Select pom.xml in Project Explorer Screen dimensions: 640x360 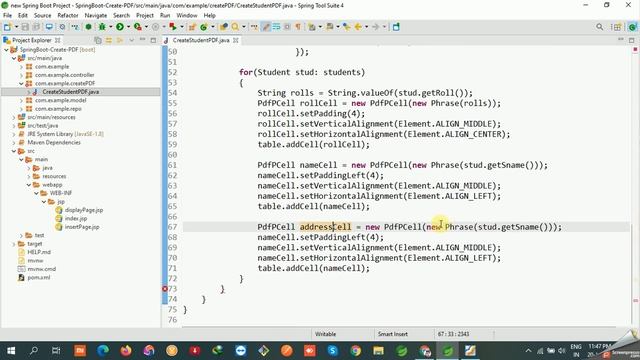[x=38, y=278]
